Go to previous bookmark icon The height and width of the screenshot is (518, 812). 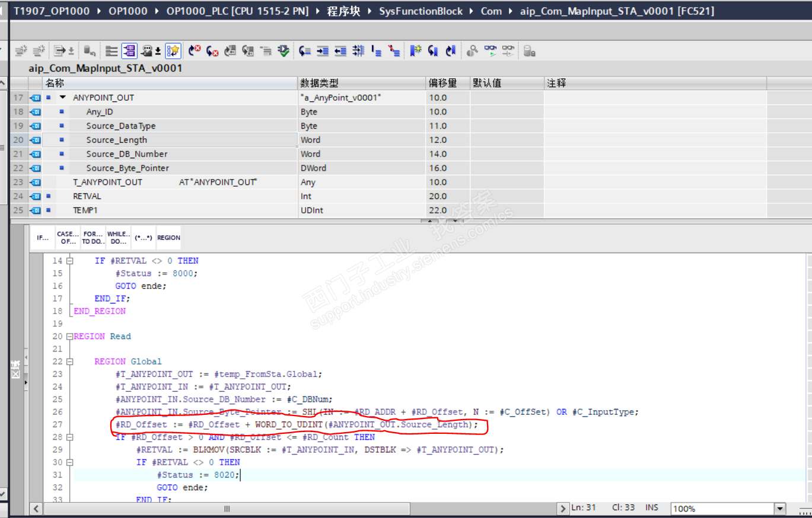(x=451, y=51)
